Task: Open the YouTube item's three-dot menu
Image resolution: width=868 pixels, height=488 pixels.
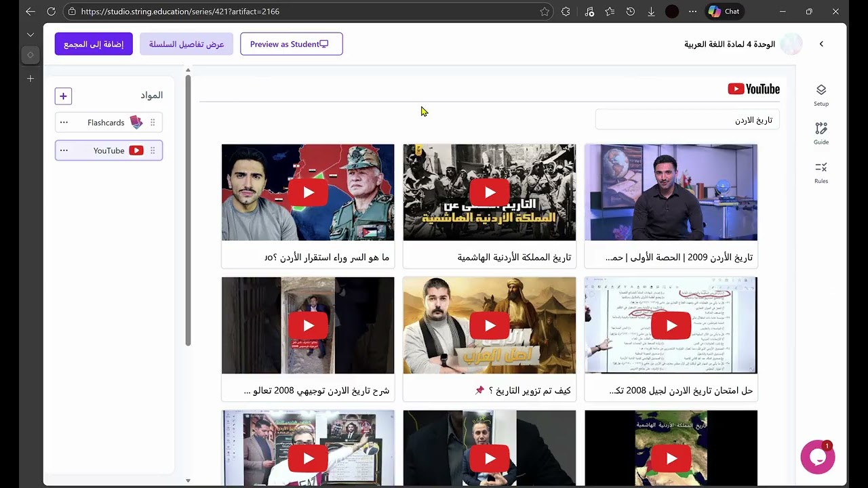Action: pyautogui.click(x=64, y=150)
